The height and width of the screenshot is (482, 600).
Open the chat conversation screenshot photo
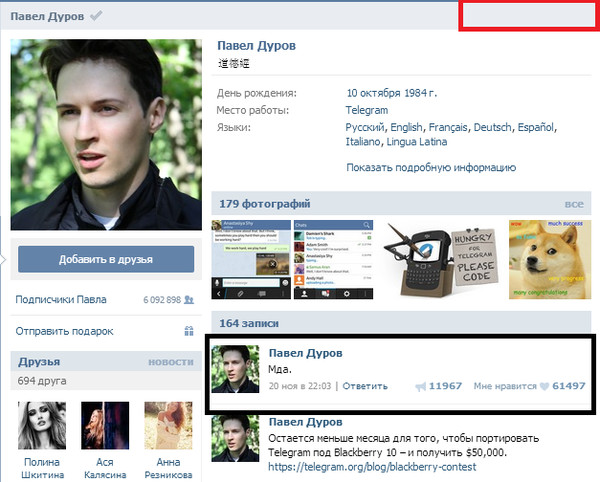tap(251, 259)
